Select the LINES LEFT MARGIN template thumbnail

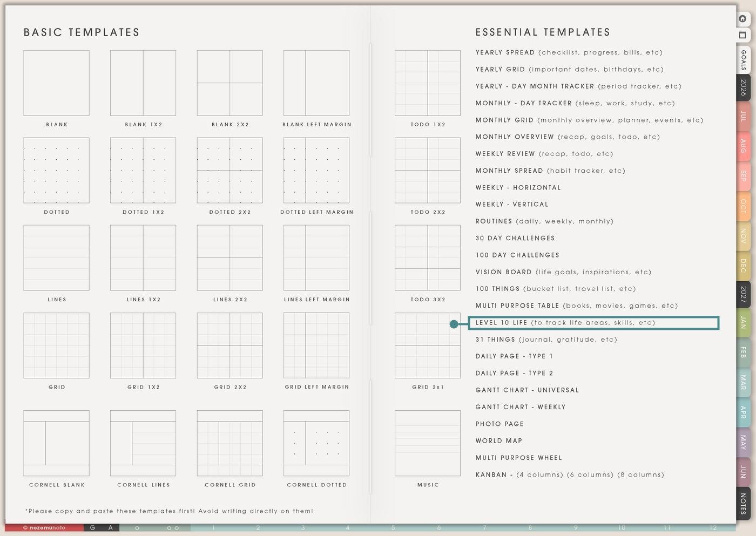[316, 258]
